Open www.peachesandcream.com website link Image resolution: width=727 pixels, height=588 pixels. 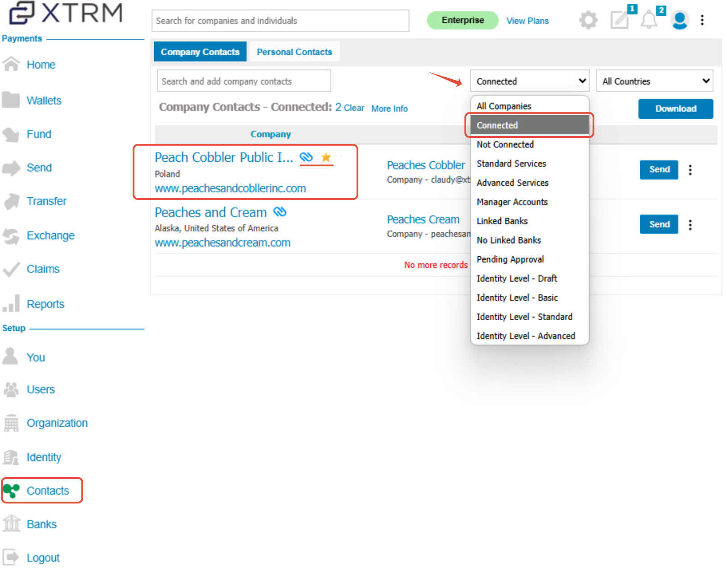(x=223, y=242)
